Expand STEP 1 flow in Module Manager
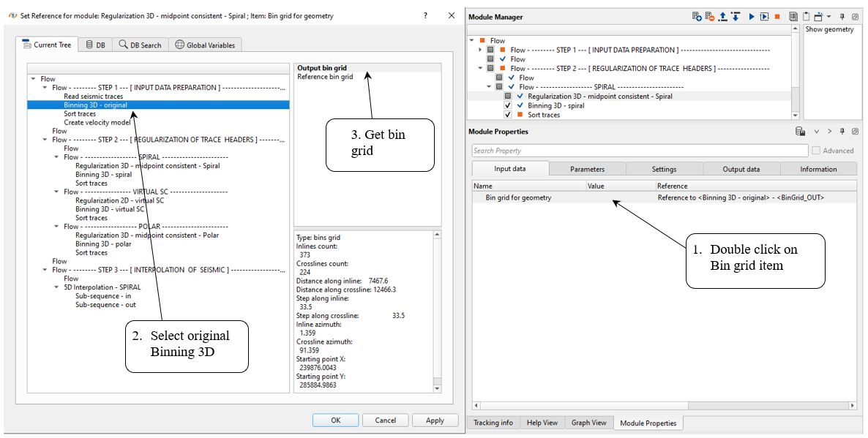Image resolution: width=868 pixels, height=438 pixels. (480, 50)
